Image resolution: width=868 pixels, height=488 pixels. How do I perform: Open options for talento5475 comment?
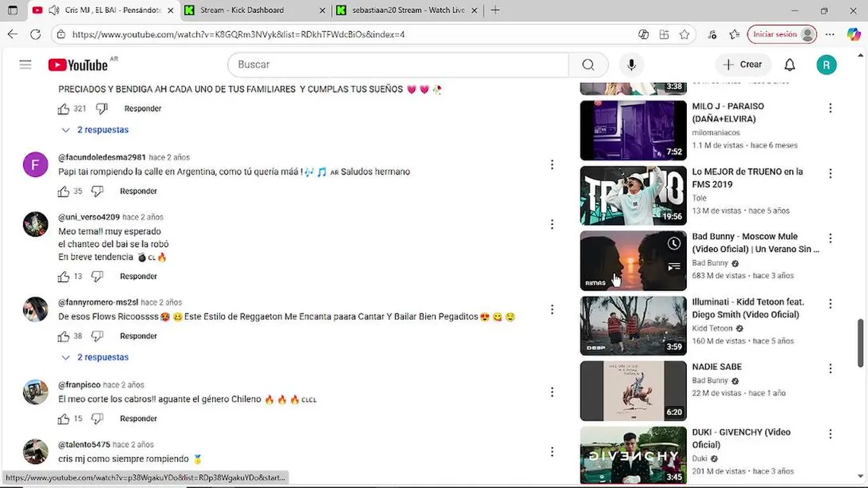[x=552, y=452]
